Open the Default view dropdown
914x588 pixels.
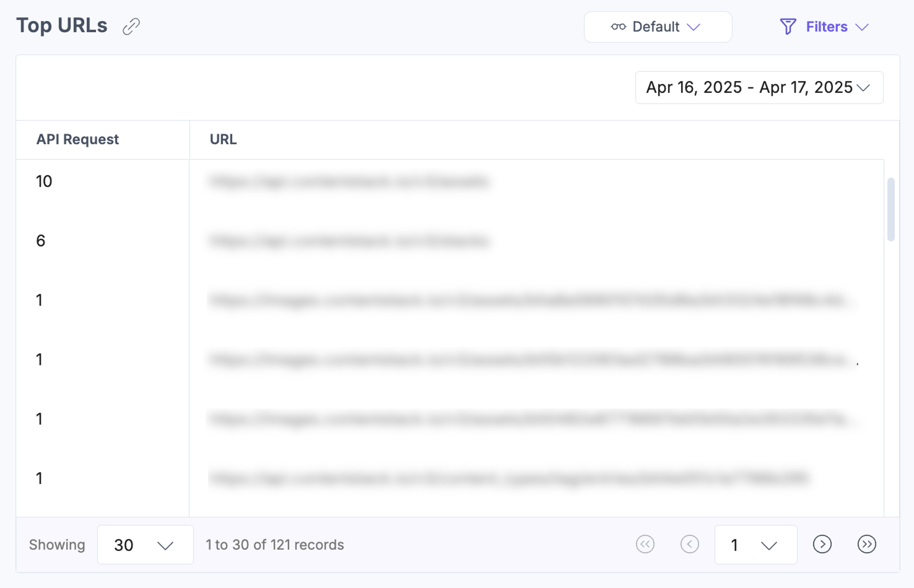tap(658, 27)
